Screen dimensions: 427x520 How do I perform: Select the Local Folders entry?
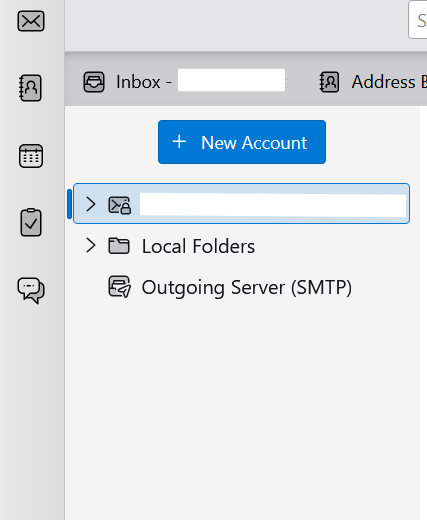[198, 246]
